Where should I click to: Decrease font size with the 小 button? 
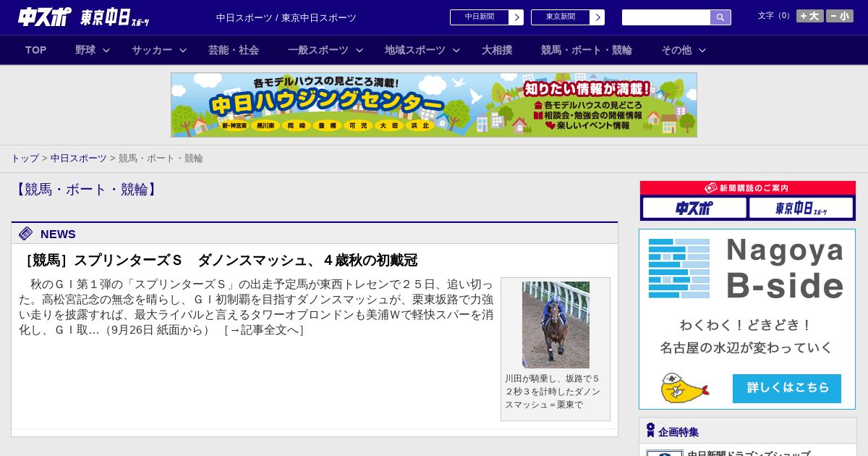pos(840,16)
